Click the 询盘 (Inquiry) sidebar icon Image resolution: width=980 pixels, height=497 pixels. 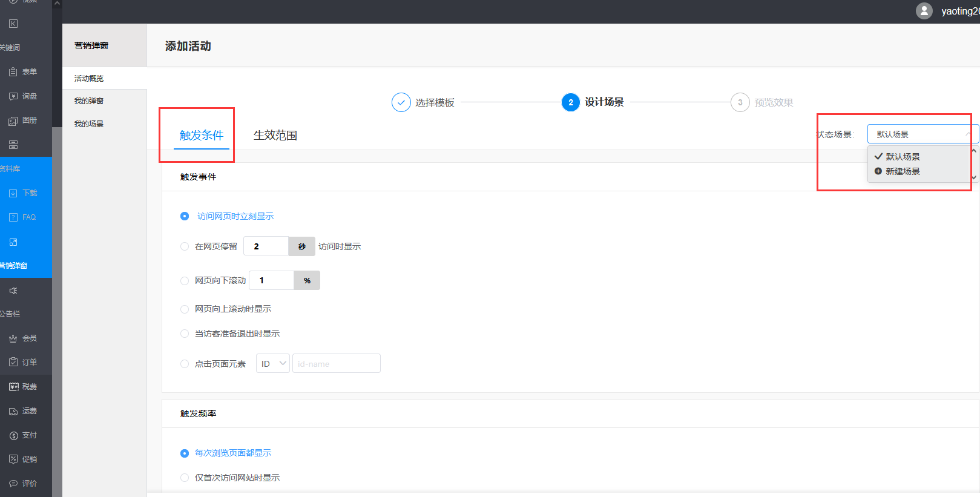[13, 96]
